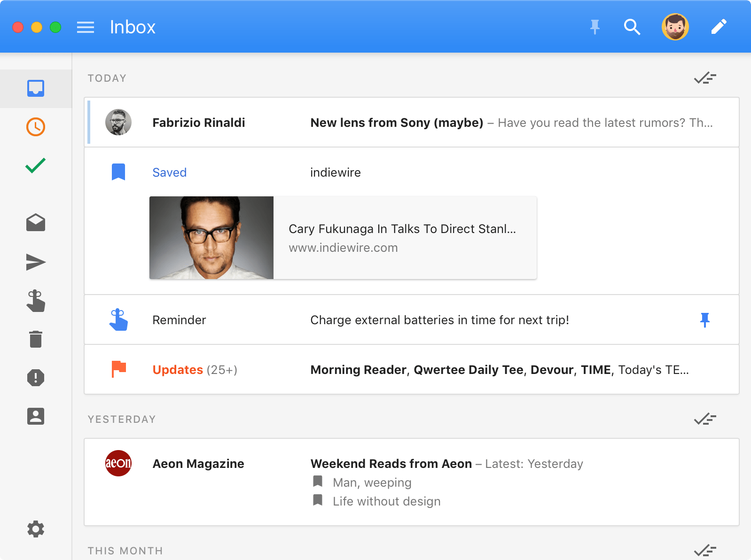Viewport: 751px width, 560px height.
Task: Open the Saved bundle label
Action: [x=170, y=172]
